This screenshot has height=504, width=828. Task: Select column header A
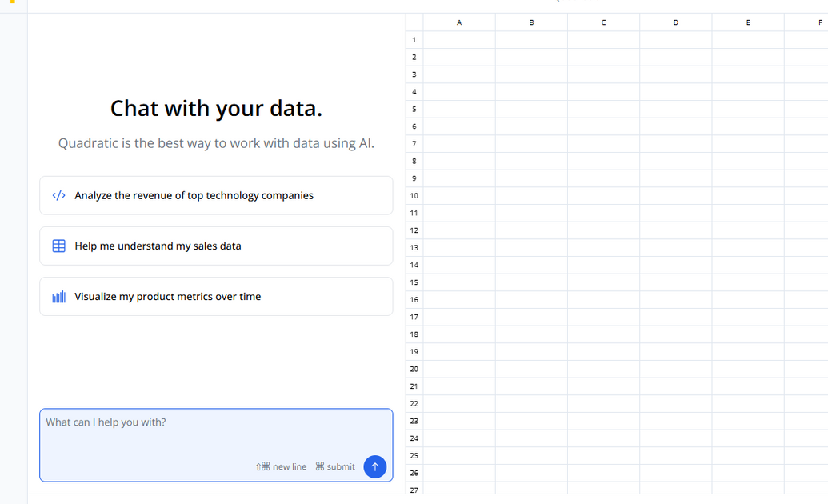coord(458,22)
